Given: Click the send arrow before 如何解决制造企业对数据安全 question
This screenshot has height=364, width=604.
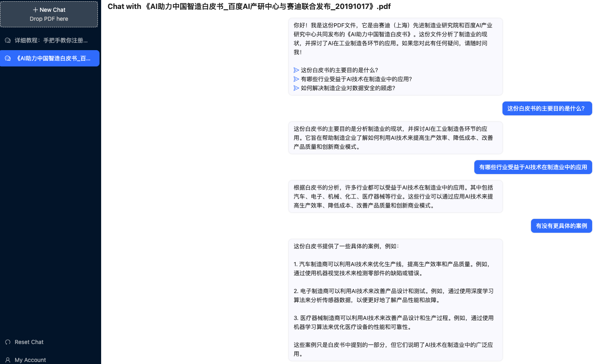Looking at the screenshot, I should (x=296, y=88).
